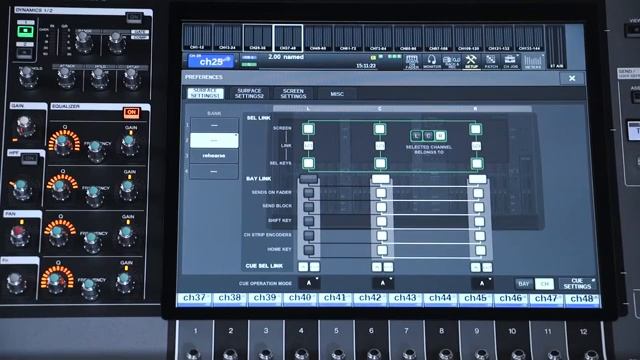Open the MONITOR headphones icon
The image size is (640, 360).
tap(432, 62)
